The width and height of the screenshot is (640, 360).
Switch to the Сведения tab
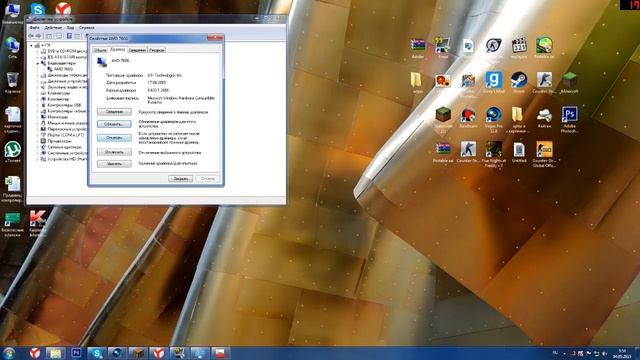(x=137, y=50)
